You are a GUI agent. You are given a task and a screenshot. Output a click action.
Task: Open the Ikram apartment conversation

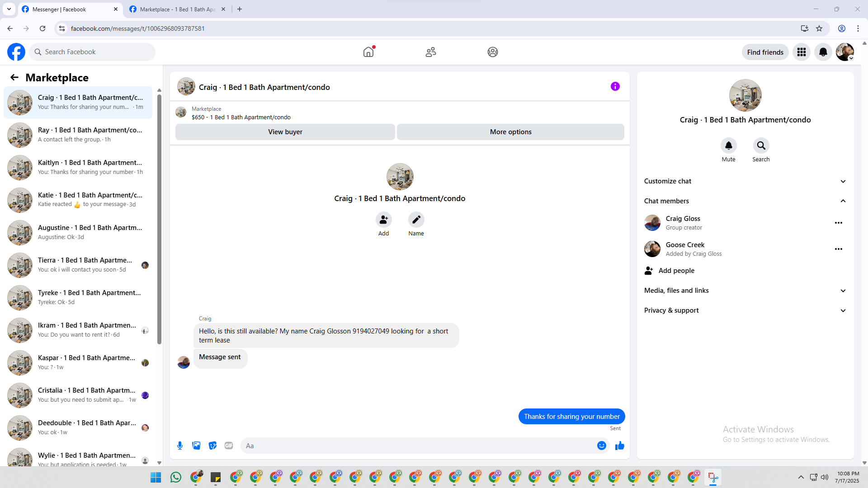tap(78, 330)
